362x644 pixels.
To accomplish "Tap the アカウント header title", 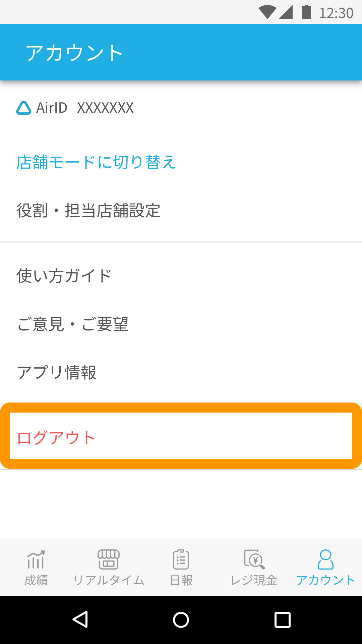I will coord(74,53).
